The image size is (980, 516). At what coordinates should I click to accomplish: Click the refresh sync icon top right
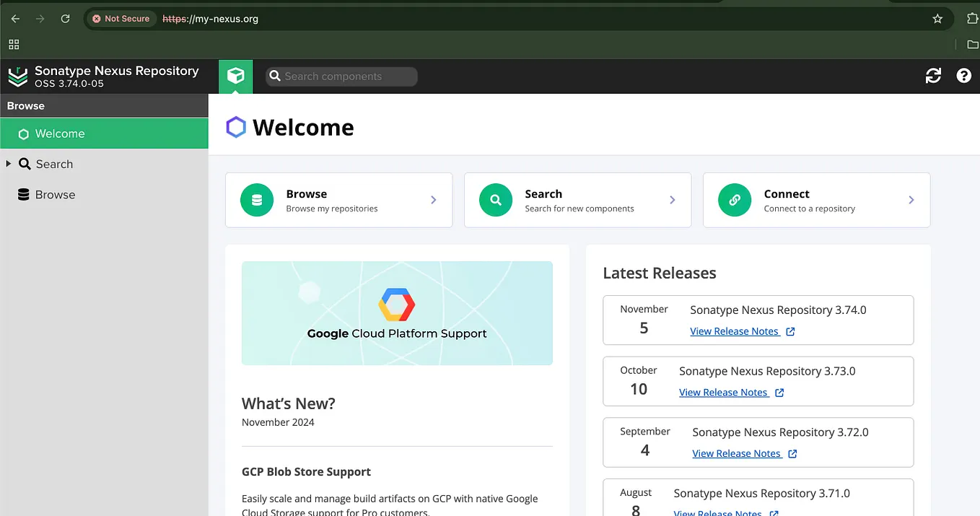933,76
